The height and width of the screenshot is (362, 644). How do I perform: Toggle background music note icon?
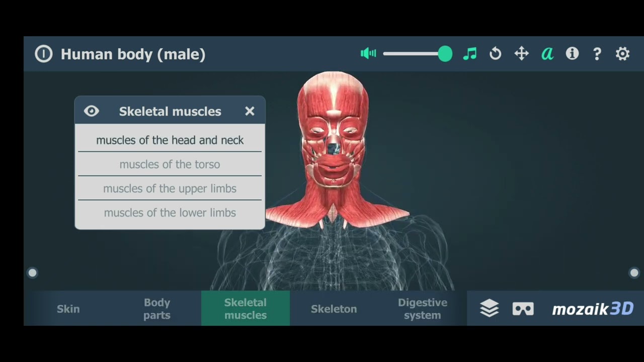[470, 54]
